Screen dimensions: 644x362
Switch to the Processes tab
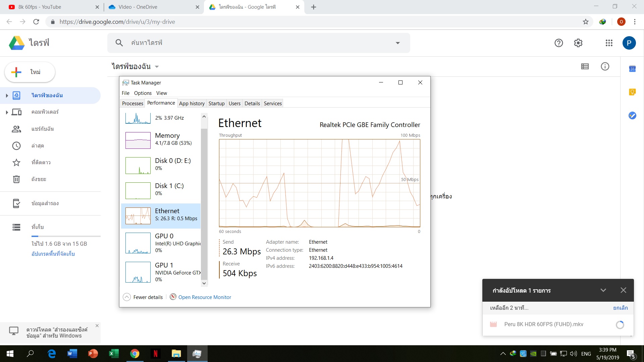click(132, 103)
